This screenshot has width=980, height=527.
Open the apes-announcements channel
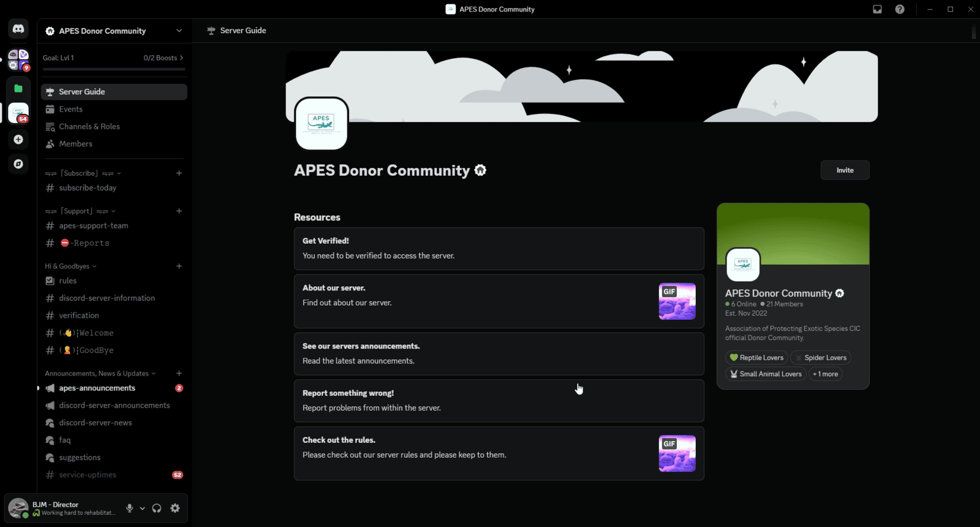click(x=114, y=388)
